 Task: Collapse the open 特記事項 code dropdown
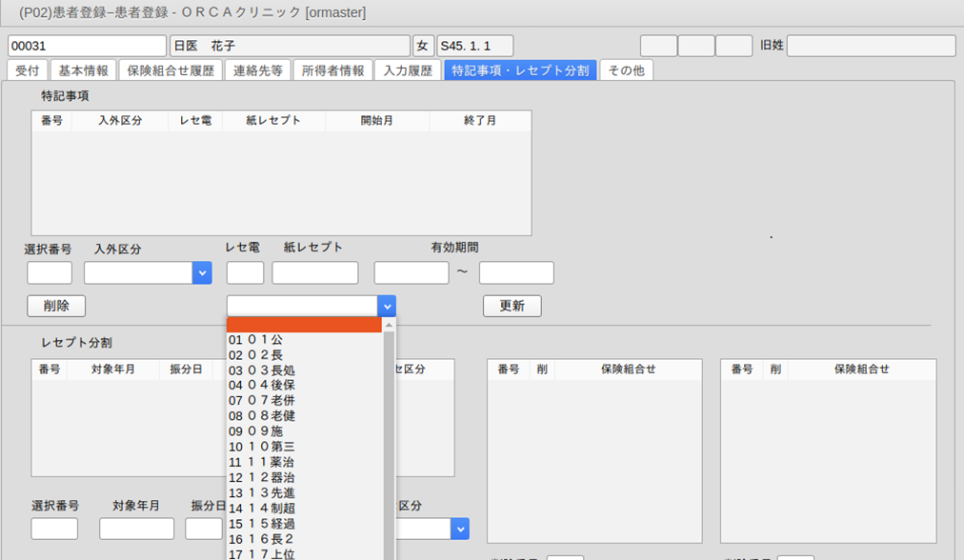tap(386, 306)
